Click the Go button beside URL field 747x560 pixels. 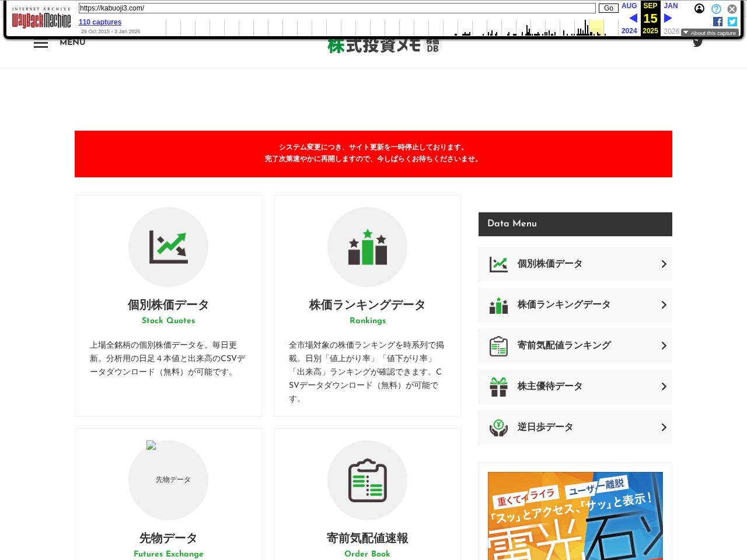pyautogui.click(x=608, y=8)
